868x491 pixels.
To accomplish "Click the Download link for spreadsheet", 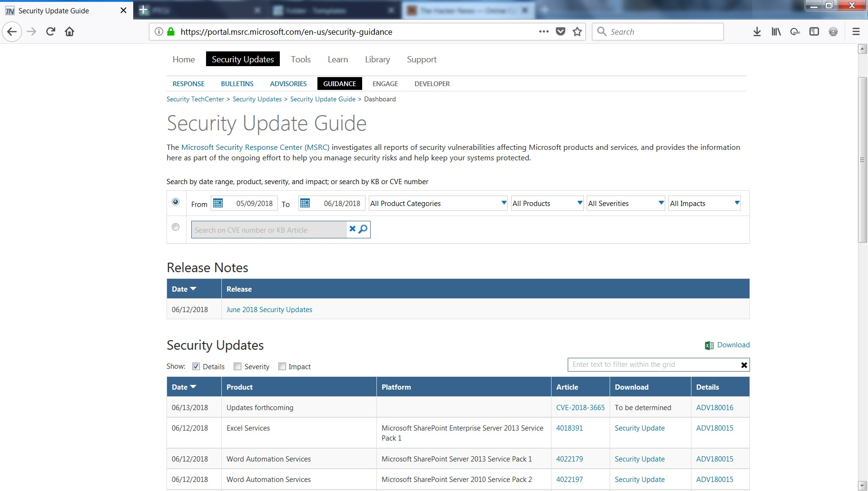I will point(733,345).
